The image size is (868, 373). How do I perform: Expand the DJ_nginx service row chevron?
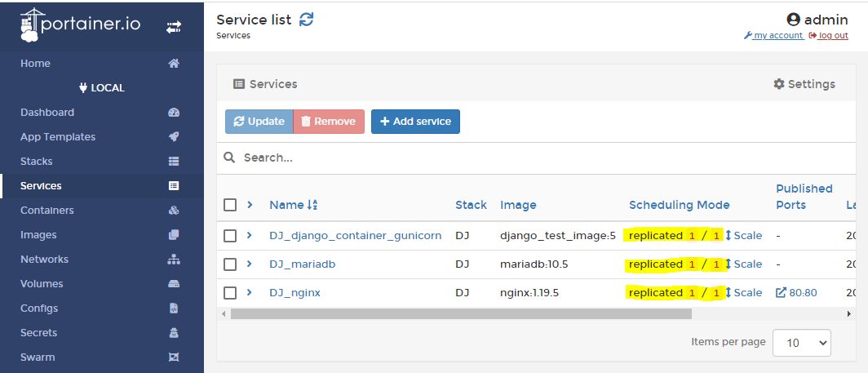[250, 292]
